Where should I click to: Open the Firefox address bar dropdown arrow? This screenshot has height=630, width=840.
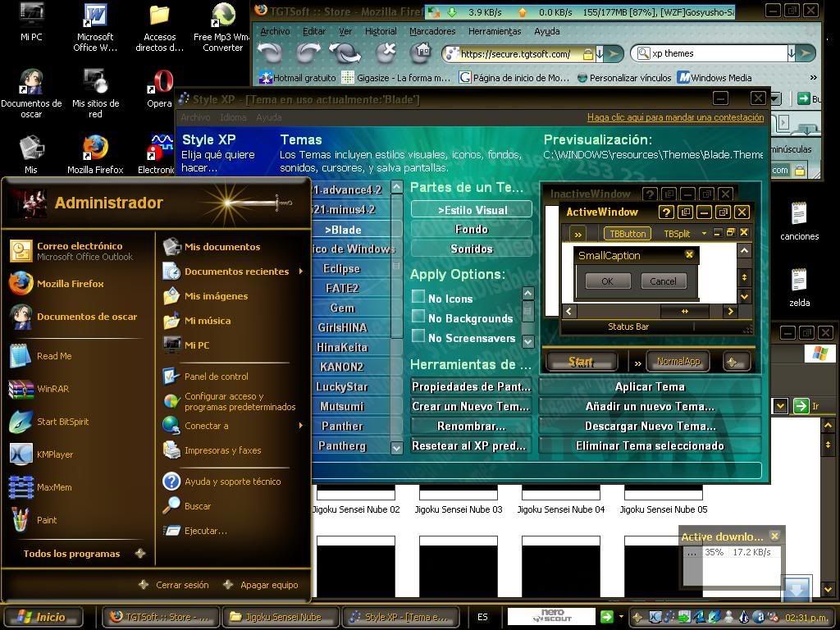tap(600, 53)
